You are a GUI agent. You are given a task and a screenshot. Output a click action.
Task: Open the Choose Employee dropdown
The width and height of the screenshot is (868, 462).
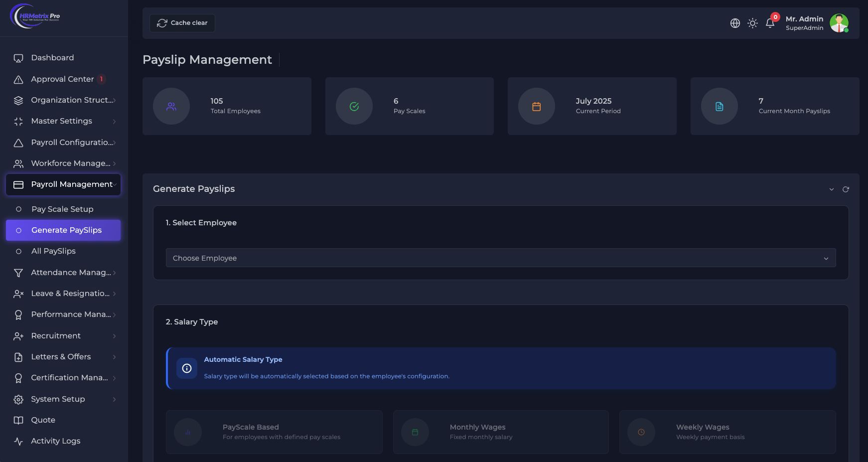pyautogui.click(x=500, y=258)
